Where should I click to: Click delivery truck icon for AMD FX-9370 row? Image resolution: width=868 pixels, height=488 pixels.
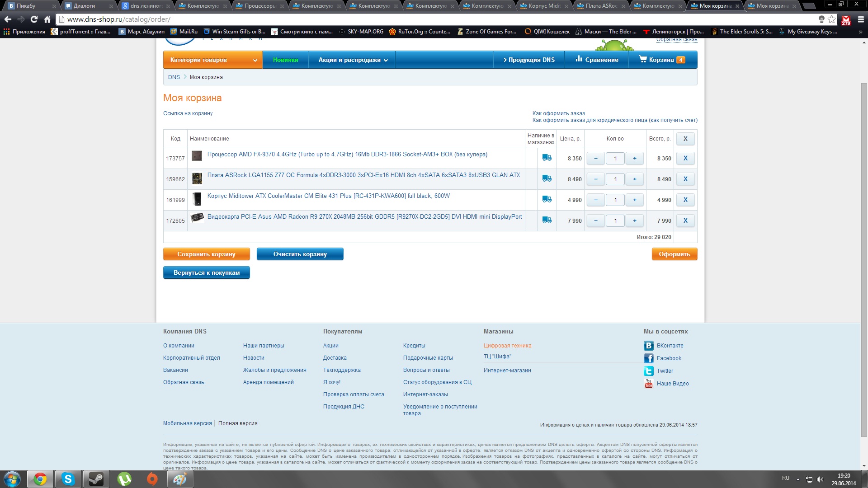pos(547,158)
